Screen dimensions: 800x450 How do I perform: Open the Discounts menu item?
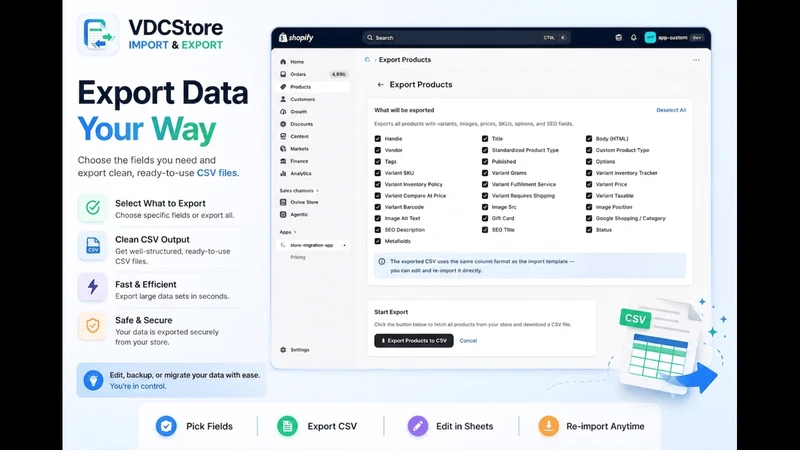point(313,124)
